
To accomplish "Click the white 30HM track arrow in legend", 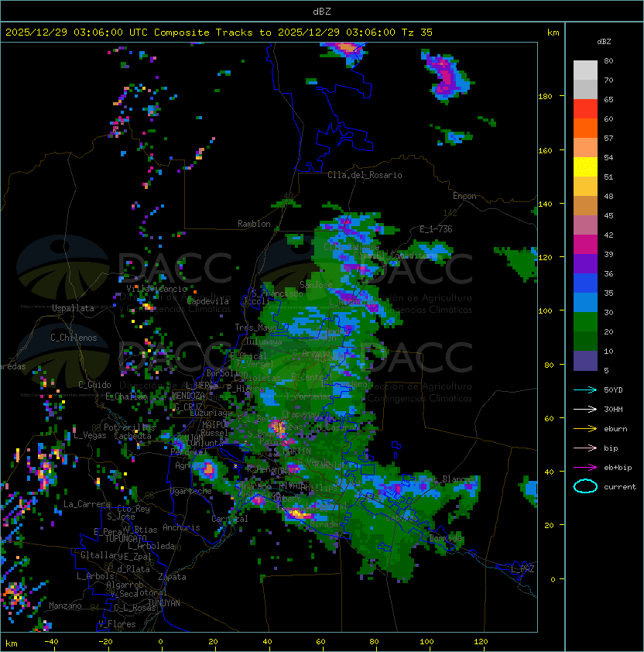I will (585, 409).
